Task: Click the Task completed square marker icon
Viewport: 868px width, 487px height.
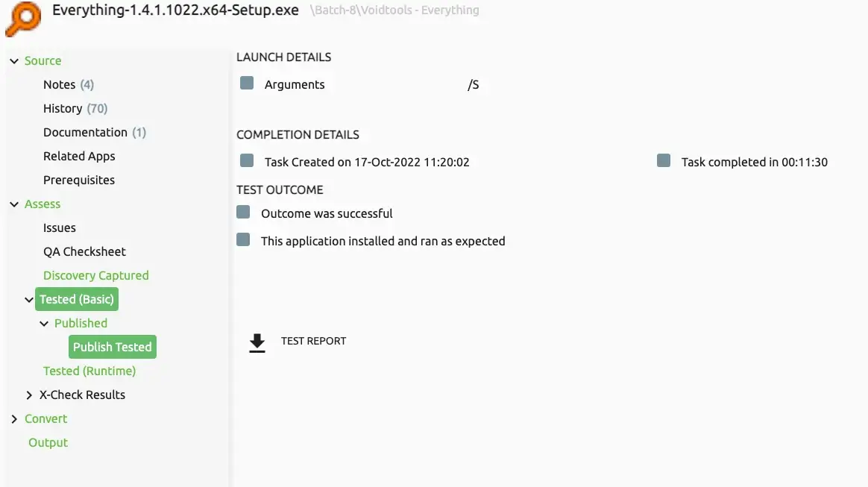Action: coord(664,160)
